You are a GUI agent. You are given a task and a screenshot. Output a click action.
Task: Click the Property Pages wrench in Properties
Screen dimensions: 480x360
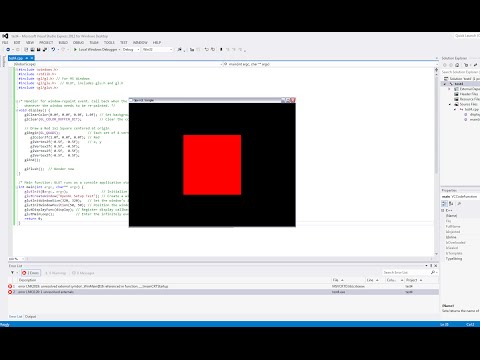(x=459, y=203)
